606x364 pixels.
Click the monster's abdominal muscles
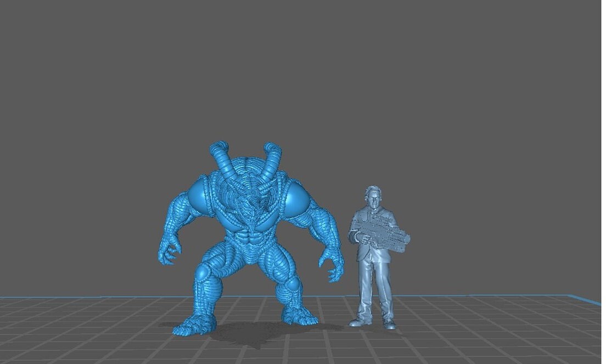250,242
